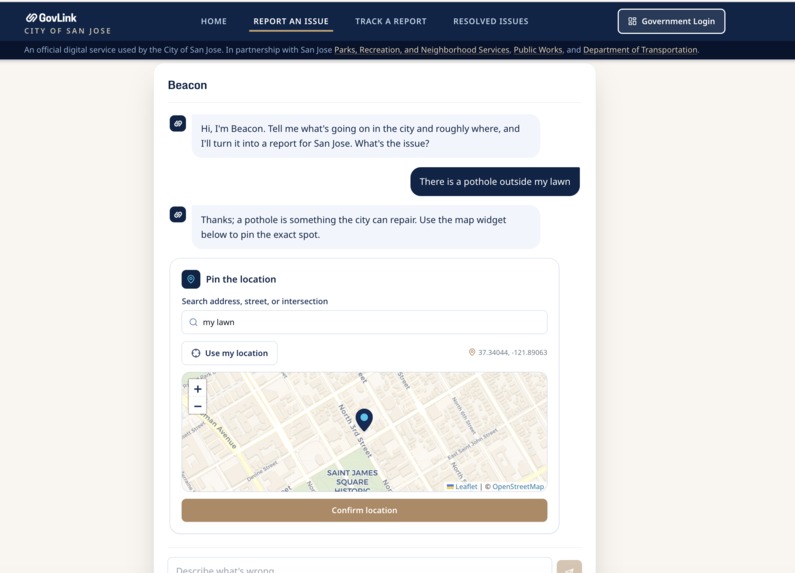
Task: Click the blue map pin marker
Action: 364,420
